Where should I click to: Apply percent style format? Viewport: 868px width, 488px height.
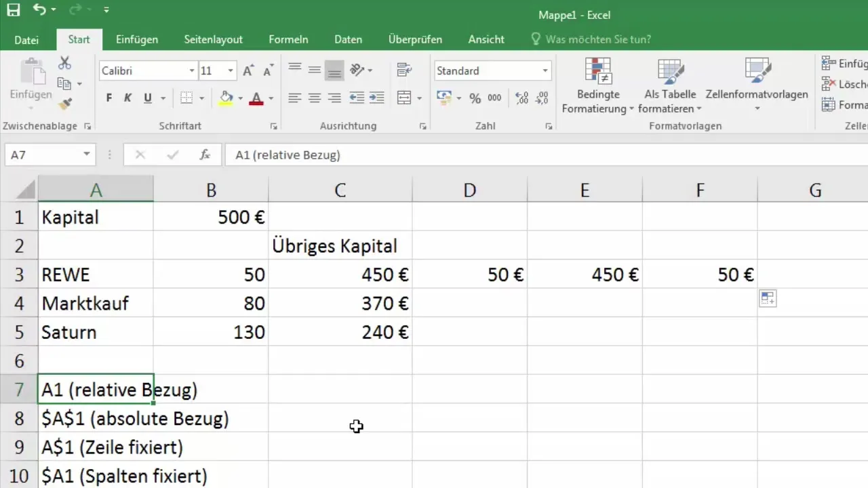tap(475, 98)
